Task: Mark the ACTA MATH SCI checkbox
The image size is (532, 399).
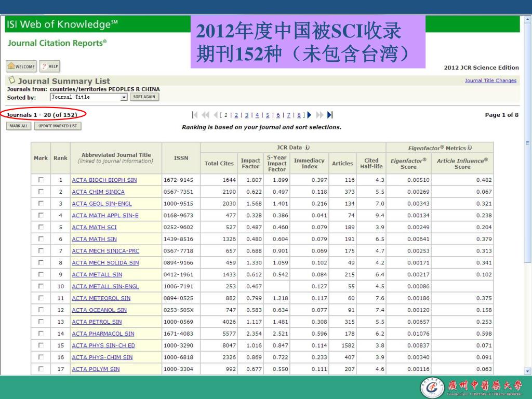Action: point(41,227)
